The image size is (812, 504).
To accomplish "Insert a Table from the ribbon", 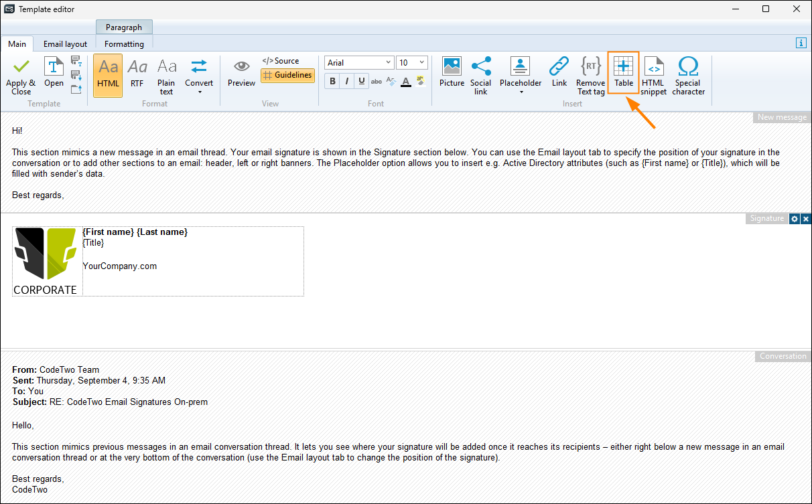I will pos(623,74).
